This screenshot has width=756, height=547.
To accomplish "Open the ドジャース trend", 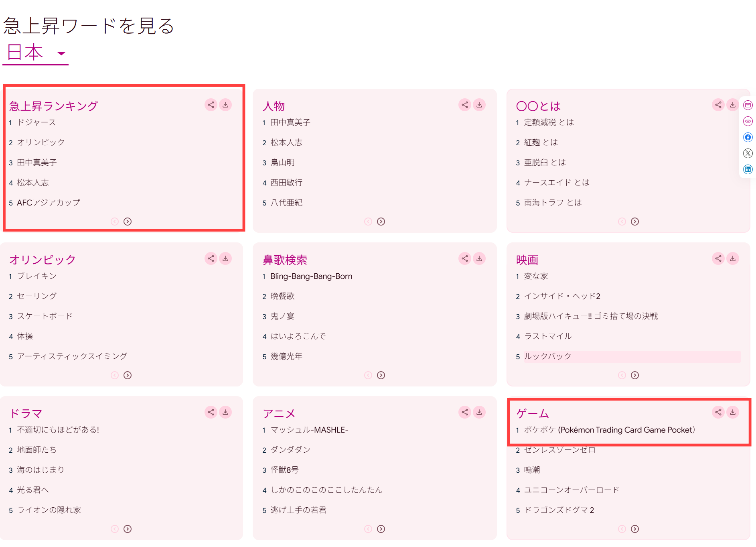I will 36,122.
